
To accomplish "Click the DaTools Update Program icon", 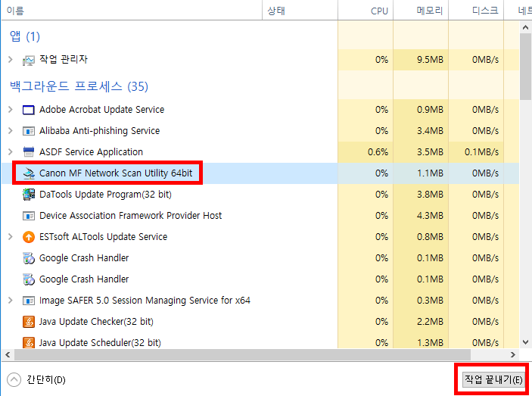I will (29, 195).
